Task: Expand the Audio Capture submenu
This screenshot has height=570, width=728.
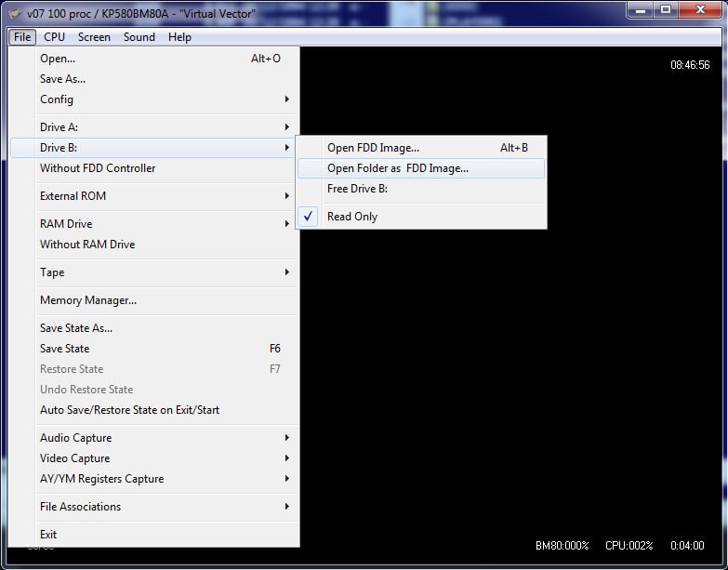Action: [x=75, y=438]
